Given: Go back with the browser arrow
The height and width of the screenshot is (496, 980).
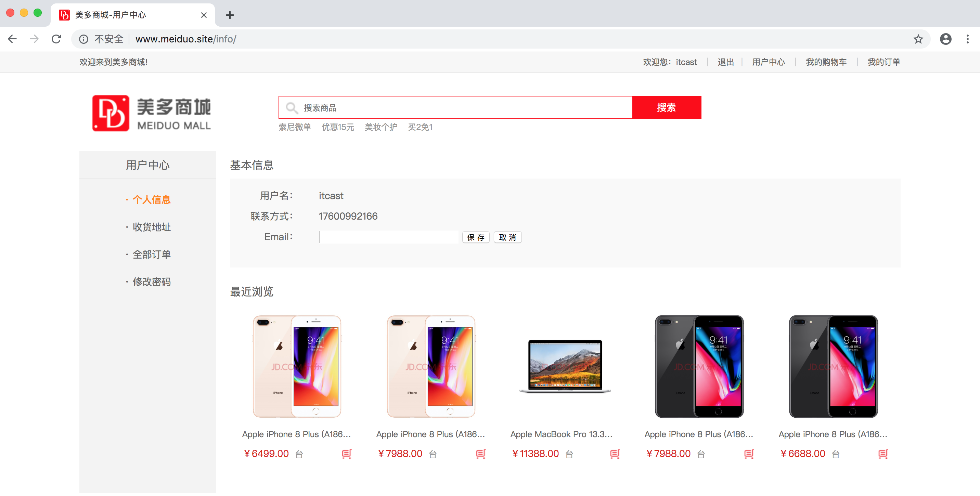Looking at the screenshot, I should coord(13,39).
